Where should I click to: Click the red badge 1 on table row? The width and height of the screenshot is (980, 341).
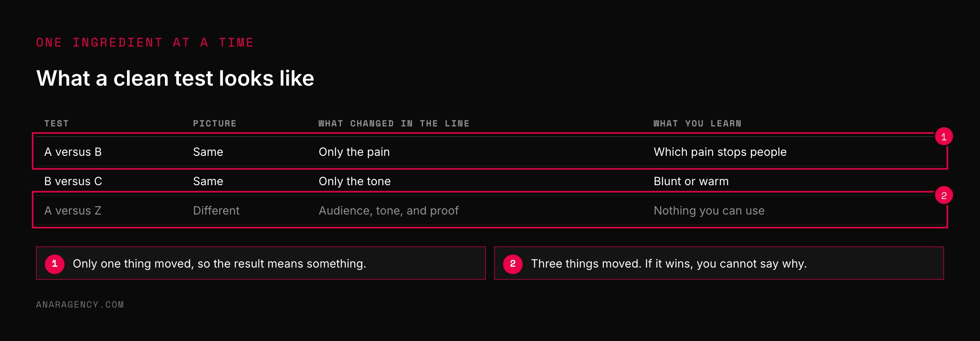click(x=944, y=137)
